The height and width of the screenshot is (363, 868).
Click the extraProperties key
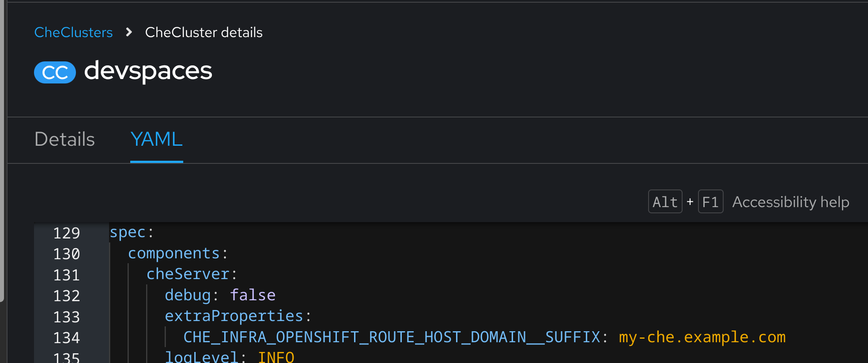point(234,316)
